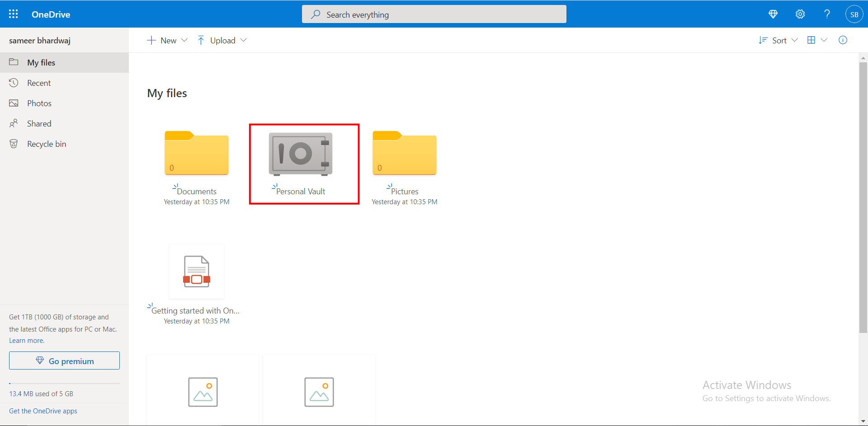Viewport: 868px width, 426px height.
Task: Open Recycle bin from the sidebar
Action: click(64, 144)
